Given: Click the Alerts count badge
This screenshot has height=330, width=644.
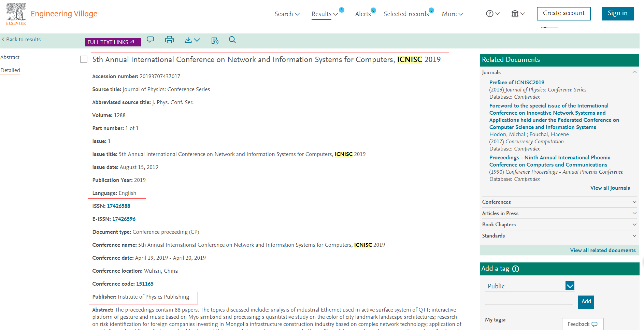Looking at the screenshot, I should point(373,10).
